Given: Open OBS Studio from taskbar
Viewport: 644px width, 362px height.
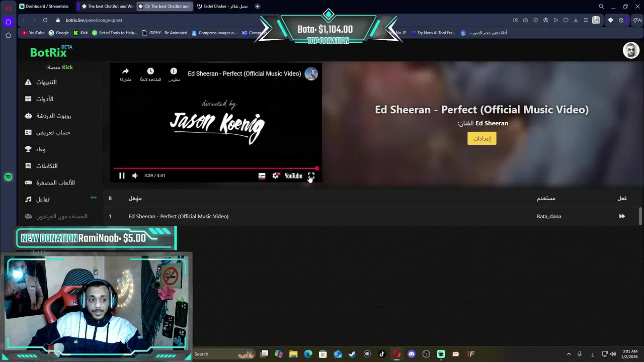Looking at the screenshot, I should pos(426,354).
